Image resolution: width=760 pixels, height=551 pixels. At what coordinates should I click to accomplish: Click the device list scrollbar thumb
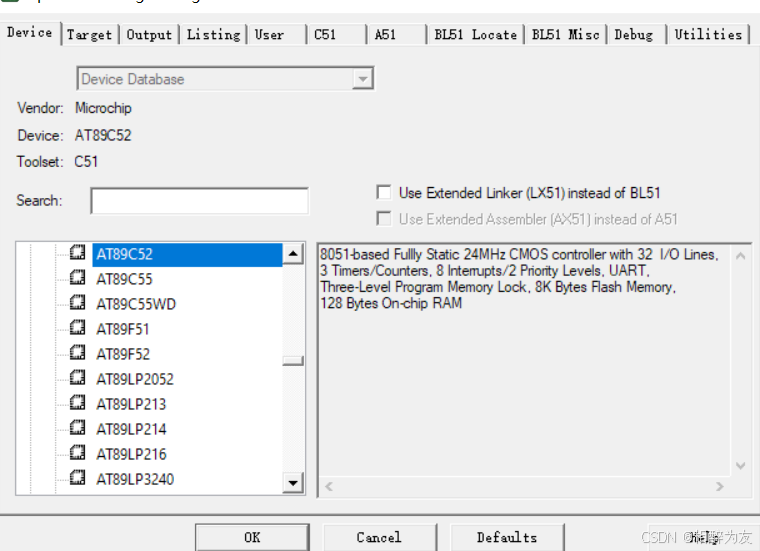pyautogui.click(x=293, y=360)
